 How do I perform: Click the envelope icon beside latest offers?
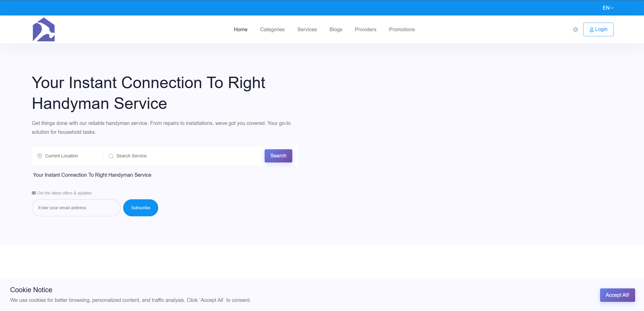34,193
